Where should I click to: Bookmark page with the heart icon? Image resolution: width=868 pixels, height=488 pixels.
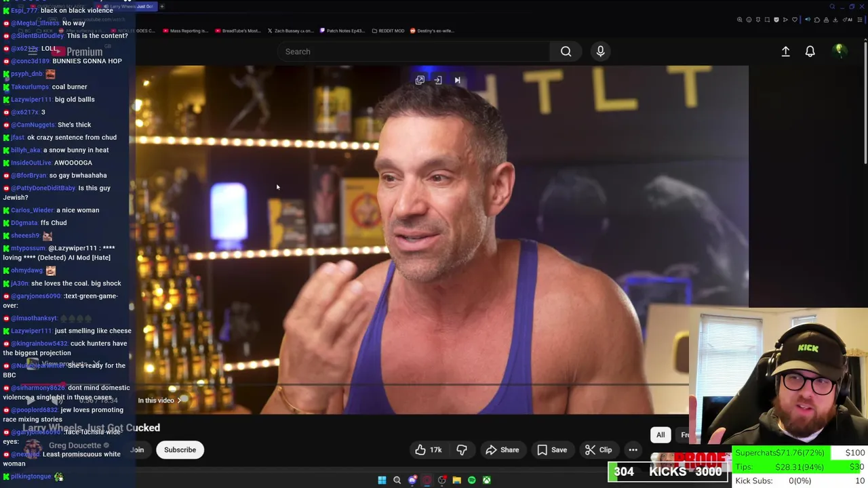click(x=795, y=20)
